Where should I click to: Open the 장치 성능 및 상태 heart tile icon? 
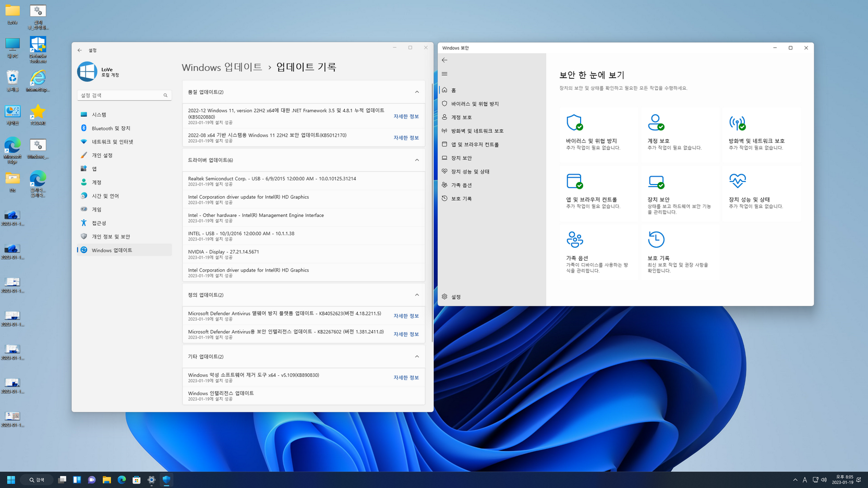[x=737, y=181]
